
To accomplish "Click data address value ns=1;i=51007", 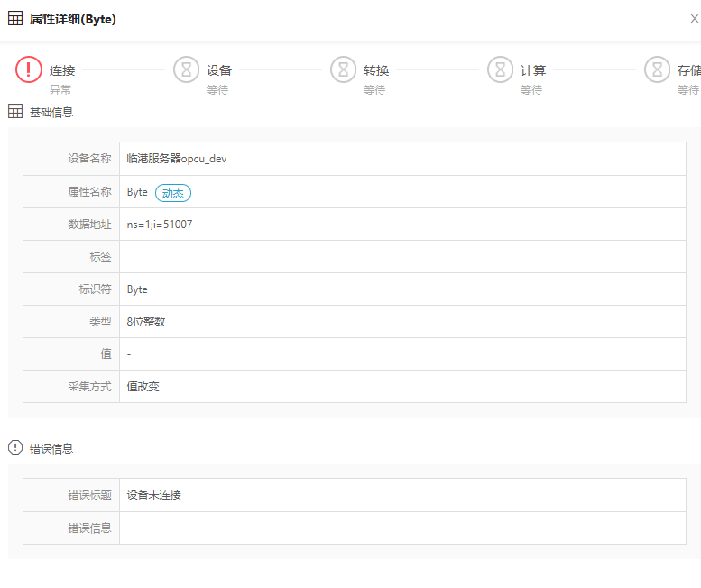I will 160,225.
